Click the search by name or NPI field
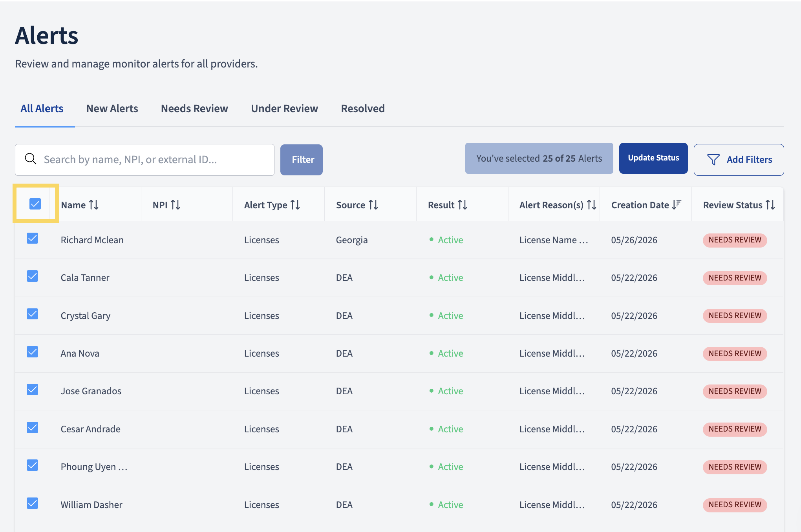 tap(144, 160)
